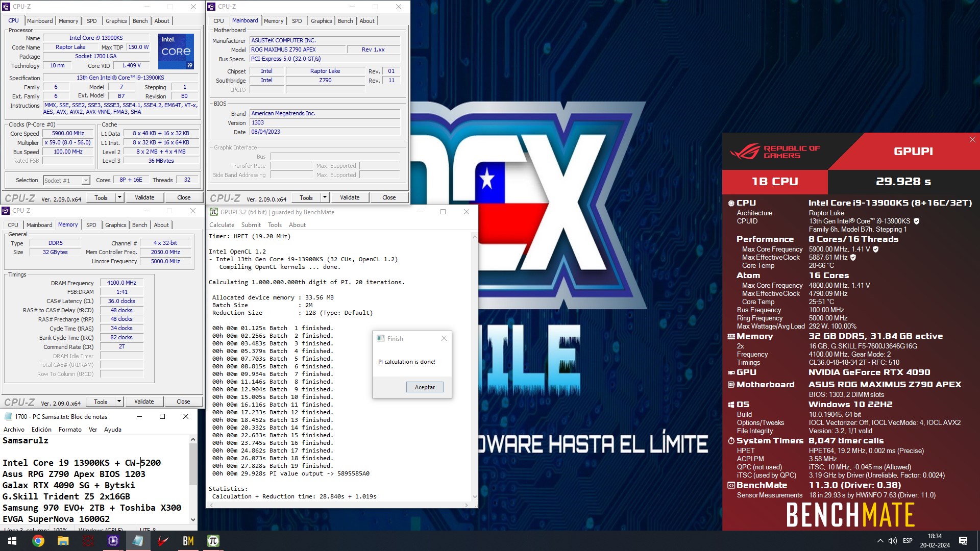Viewport: 980px width, 551px height.
Task: Open Tools dropdown arrow in CPU-Z CPU window
Action: (x=119, y=197)
